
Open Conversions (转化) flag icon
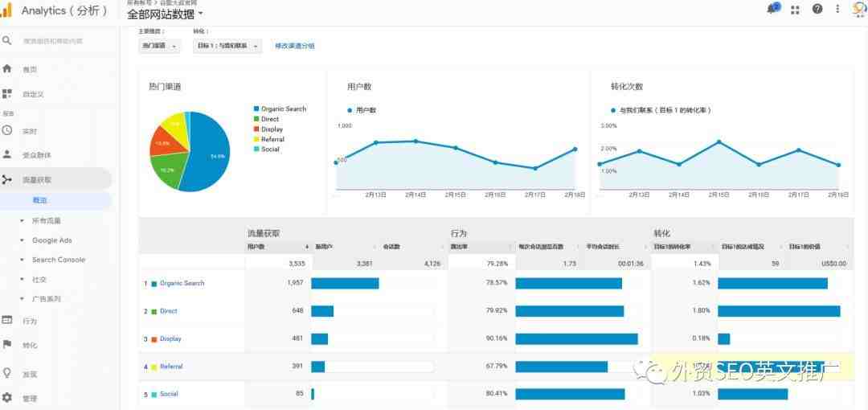click(x=6, y=345)
